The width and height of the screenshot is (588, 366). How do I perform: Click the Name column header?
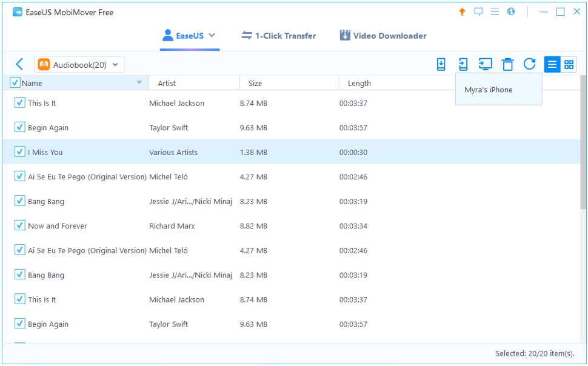tap(76, 83)
